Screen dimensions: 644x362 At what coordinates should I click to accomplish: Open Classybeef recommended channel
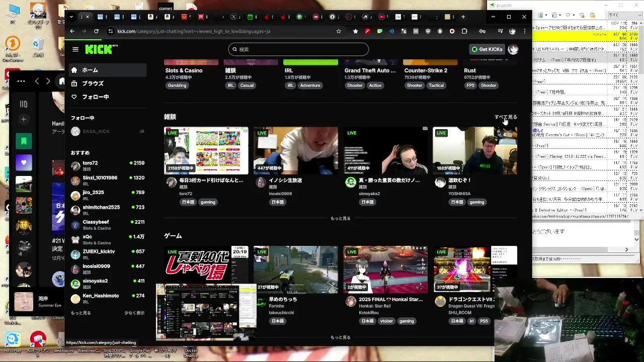(x=108, y=225)
